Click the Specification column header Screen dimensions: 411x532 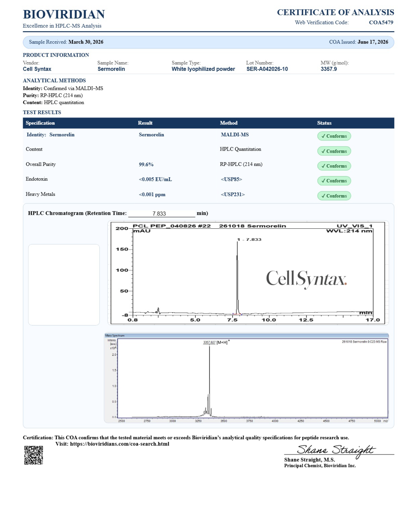pyautogui.click(x=40, y=123)
